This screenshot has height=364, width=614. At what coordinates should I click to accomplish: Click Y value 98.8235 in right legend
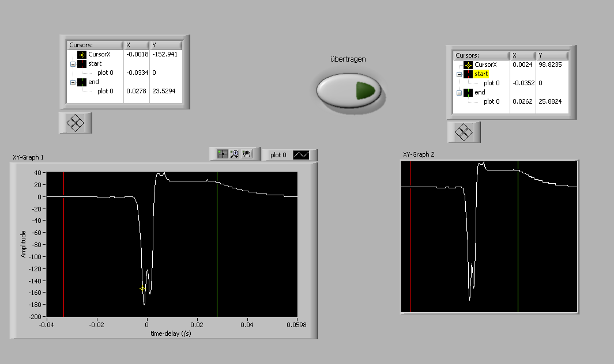pos(550,65)
